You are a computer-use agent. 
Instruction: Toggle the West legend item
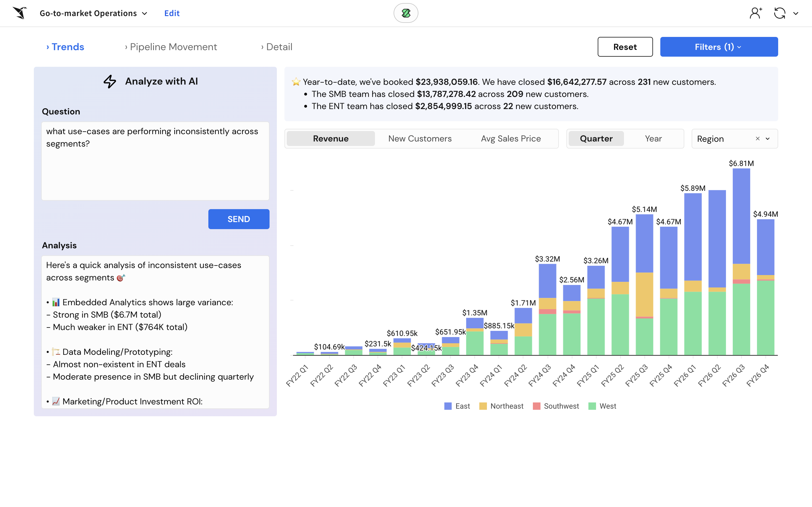[x=602, y=406]
